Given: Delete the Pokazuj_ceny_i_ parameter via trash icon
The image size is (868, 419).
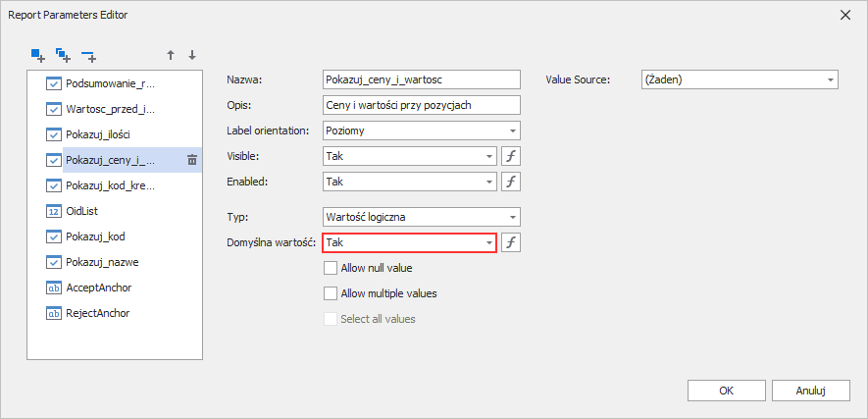Looking at the screenshot, I should pyautogui.click(x=192, y=160).
